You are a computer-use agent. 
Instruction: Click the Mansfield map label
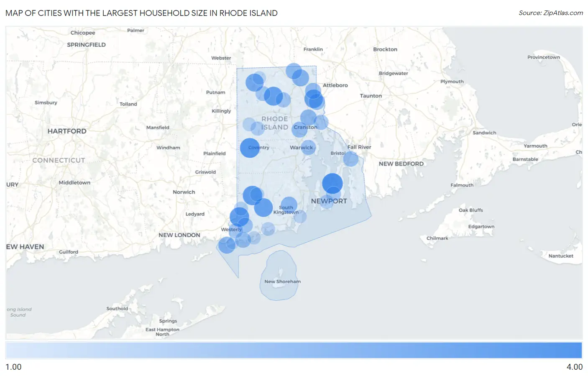point(158,128)
